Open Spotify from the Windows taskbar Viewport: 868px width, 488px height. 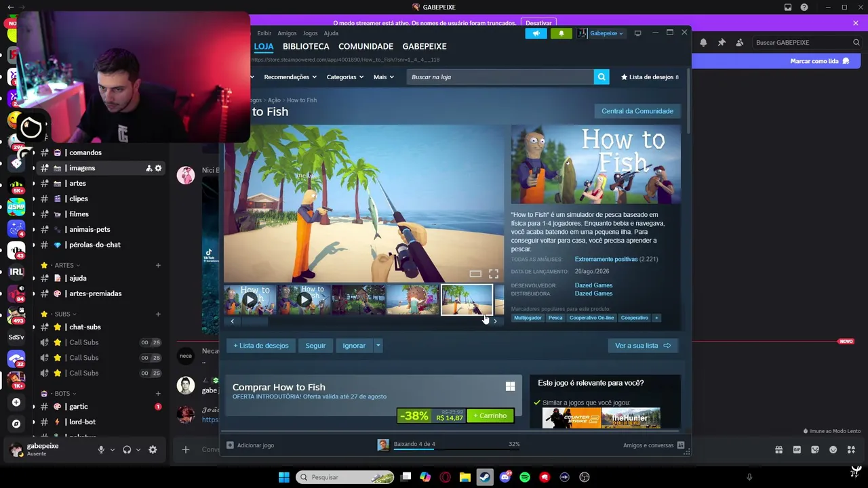click(x=525, y=477)
